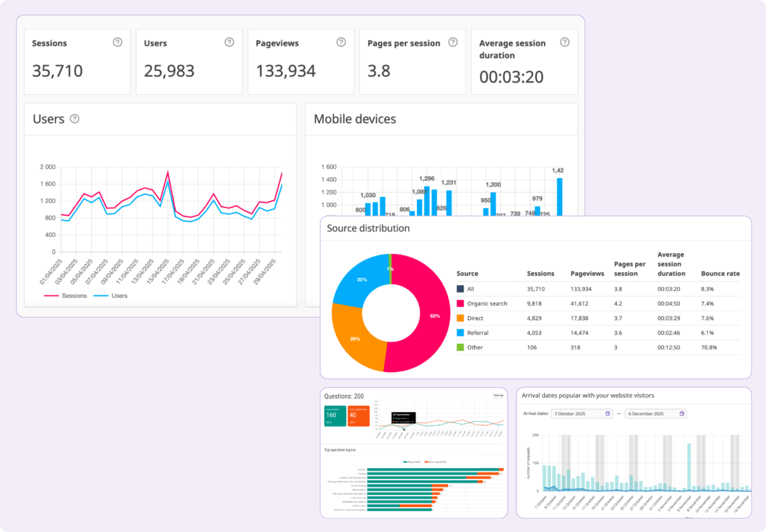The image size is (766, 532).
Task: Click the 1,296 bar in Mobile devices chart
Action: pos(426,201)
